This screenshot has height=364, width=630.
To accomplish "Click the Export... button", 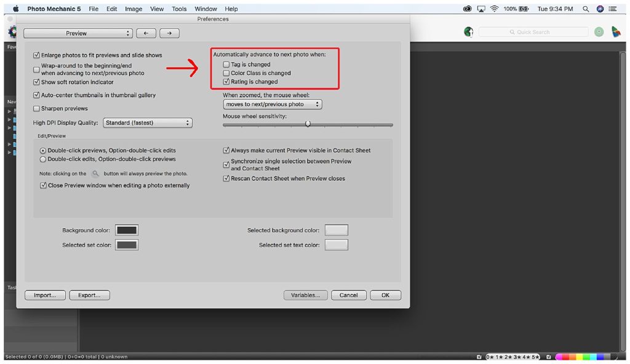I will tap(89, 295).
